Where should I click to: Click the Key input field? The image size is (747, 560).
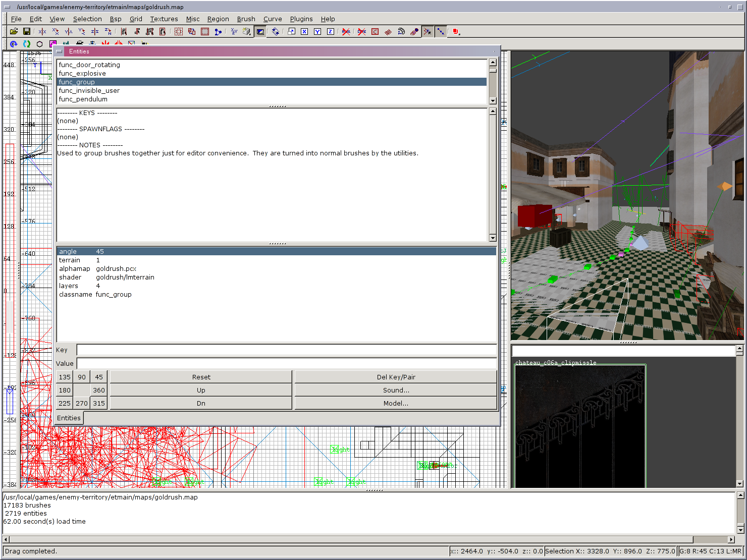[286, 350]
